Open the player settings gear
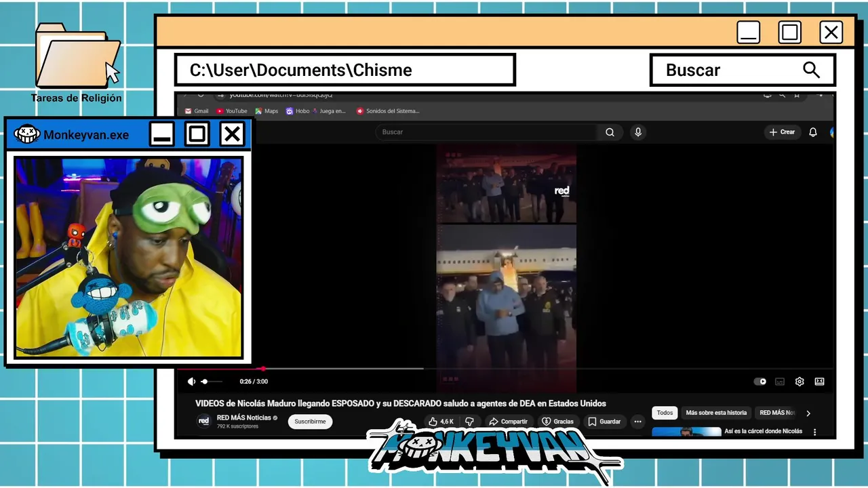The width and height of the screenshot is (868, 488). (800, 382)
